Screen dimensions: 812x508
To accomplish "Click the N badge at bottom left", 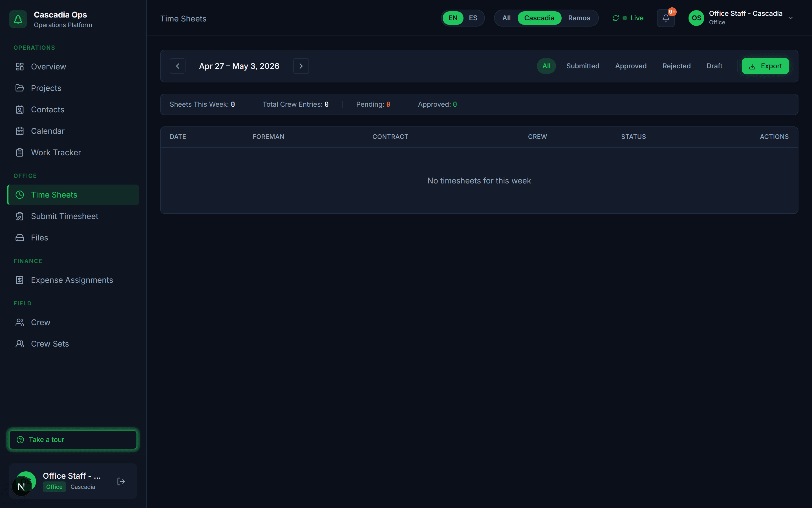I will [x=21, y=487].
